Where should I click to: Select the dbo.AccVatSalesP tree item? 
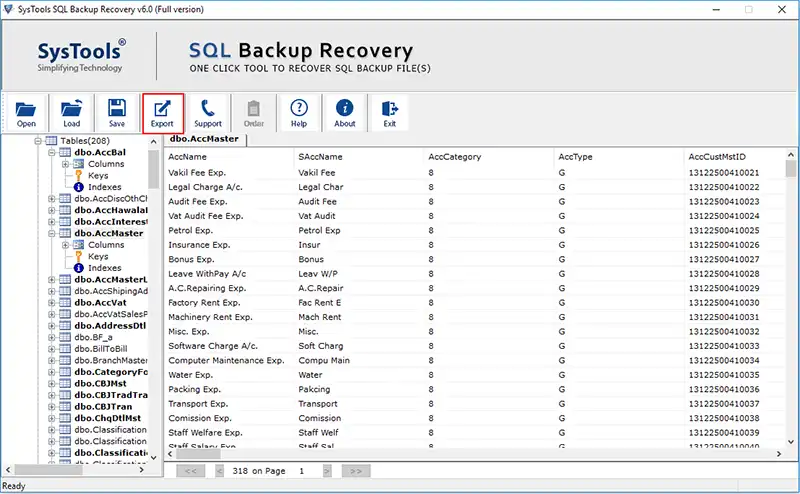[x=111, y=314]
